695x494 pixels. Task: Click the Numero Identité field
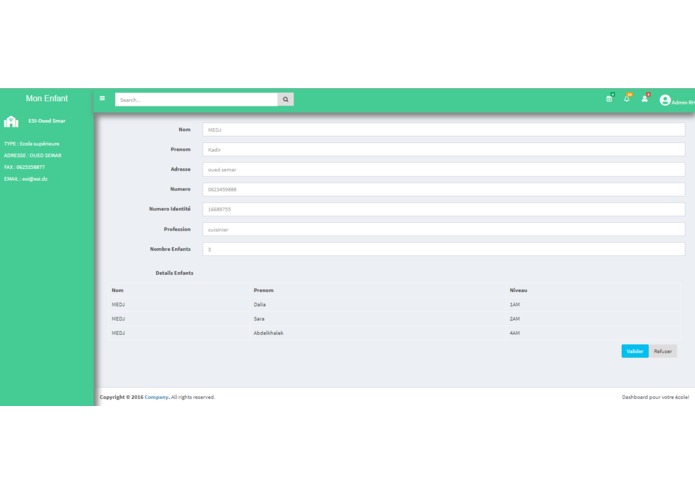[x=444, y=210]
